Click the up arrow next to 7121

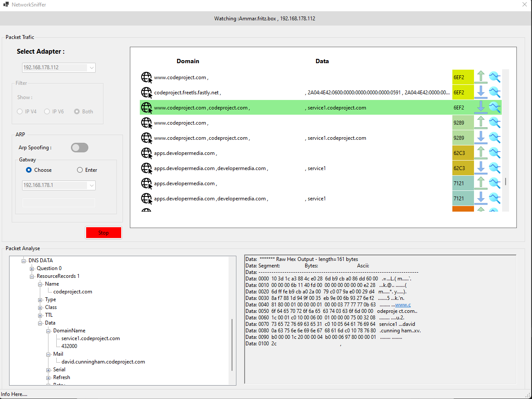tap(481, 183)
